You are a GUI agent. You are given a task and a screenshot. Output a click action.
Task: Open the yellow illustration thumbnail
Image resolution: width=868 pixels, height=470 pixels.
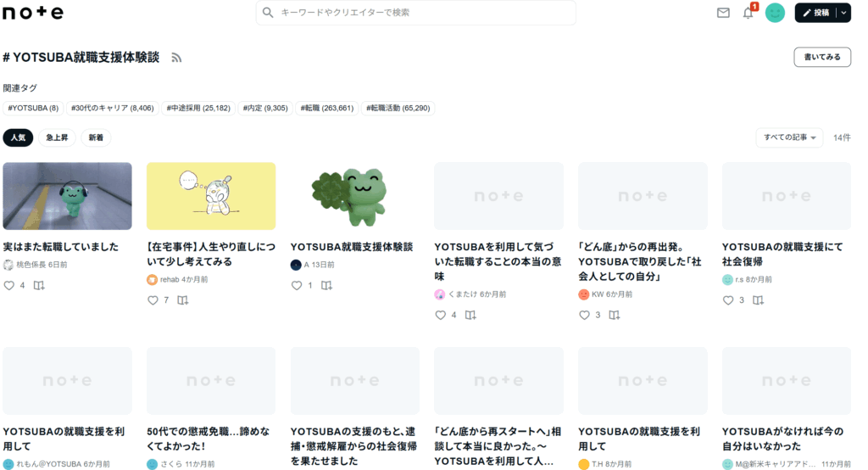(211, 196)
